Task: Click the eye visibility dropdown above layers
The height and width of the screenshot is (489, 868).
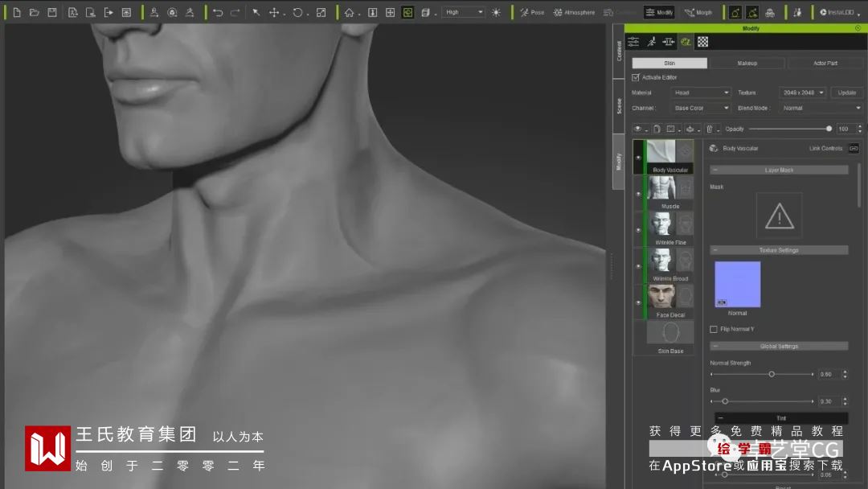Action: tap(640, 129)
